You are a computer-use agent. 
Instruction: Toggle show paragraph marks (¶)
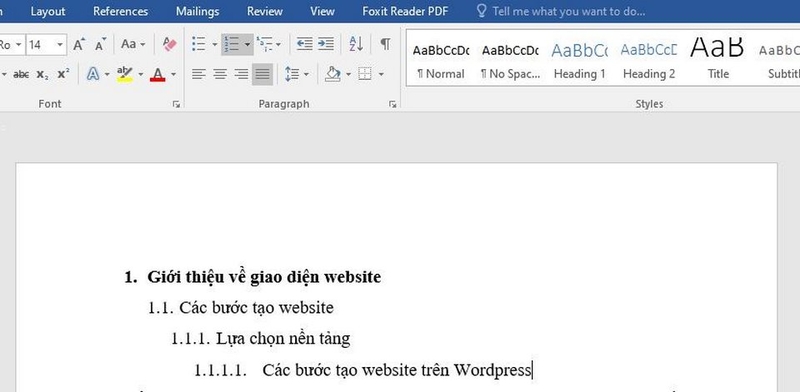click(386, 44)
